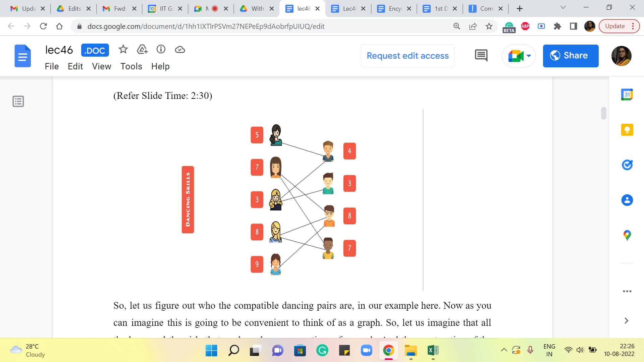
Task: Open the Windows Start menu
Action: (x=211, y=351)
